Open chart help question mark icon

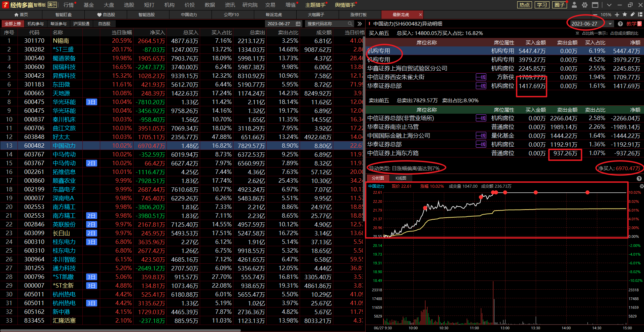639,179
